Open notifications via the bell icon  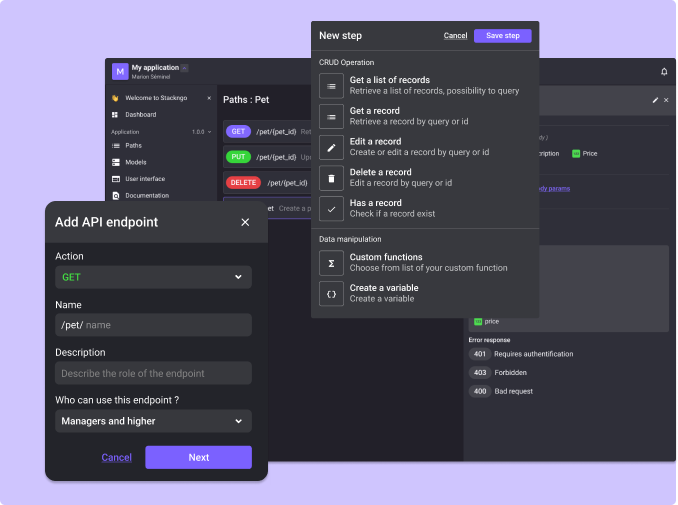(664, 72)
